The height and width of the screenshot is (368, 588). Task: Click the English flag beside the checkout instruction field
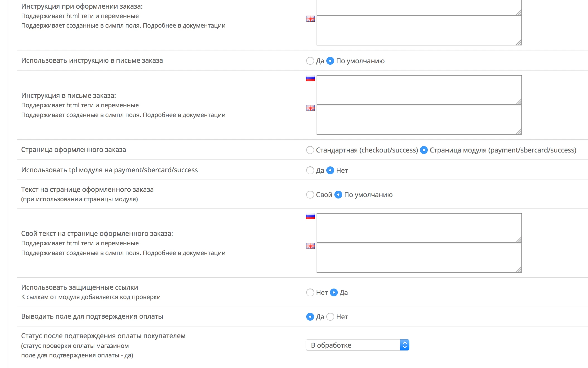point(310,19)
